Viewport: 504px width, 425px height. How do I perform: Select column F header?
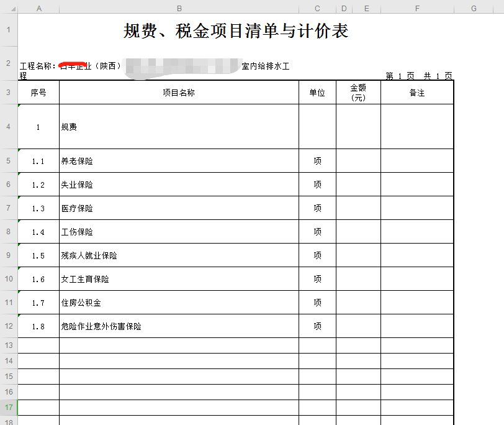click(417, 9)
